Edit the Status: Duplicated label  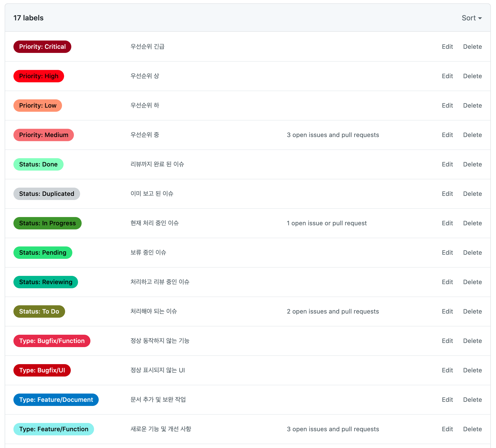coord(447,194)
